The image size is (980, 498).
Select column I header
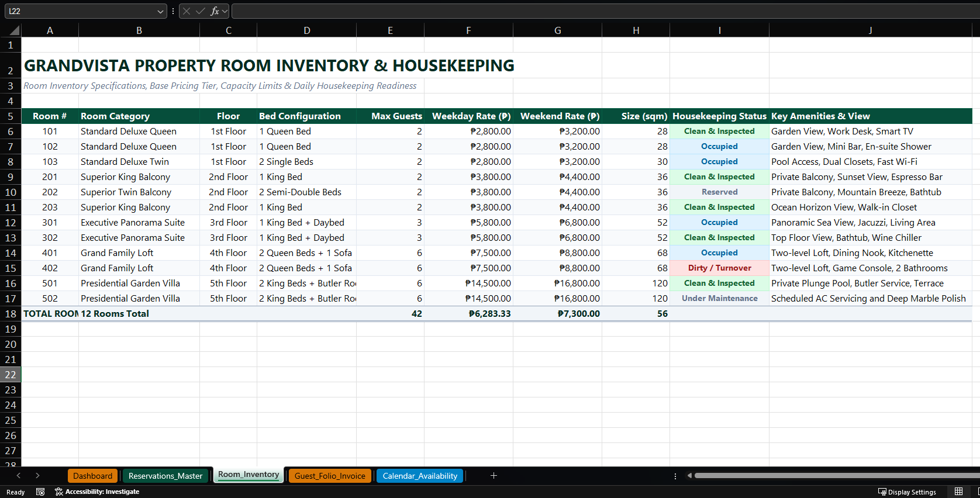(719, 30)
